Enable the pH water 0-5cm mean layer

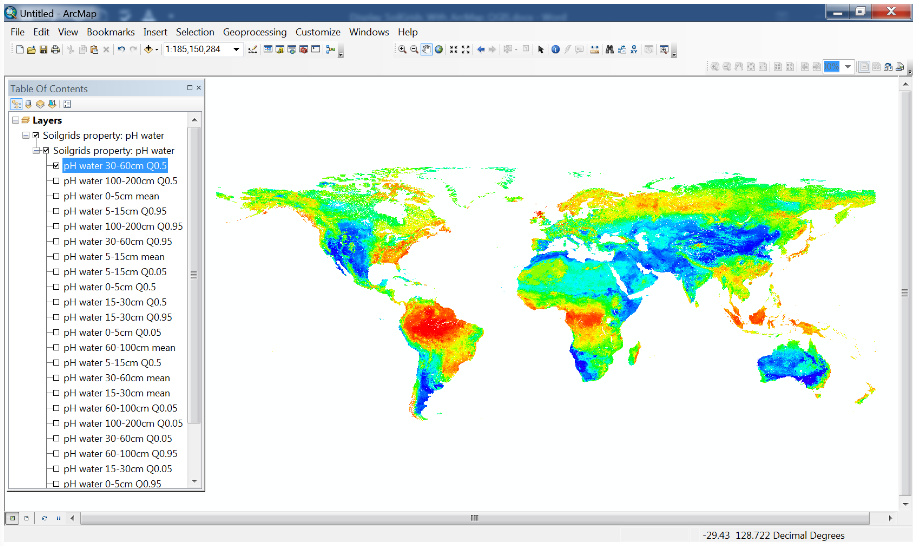55,196
